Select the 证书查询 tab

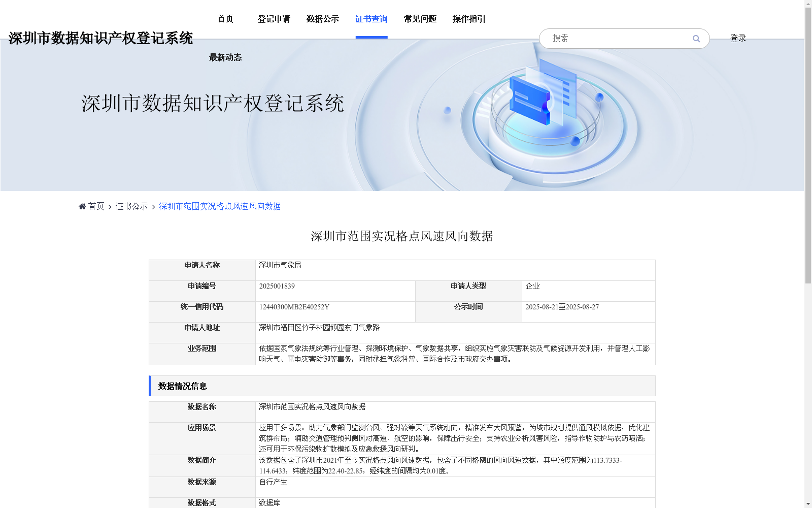tap(371, 19)
